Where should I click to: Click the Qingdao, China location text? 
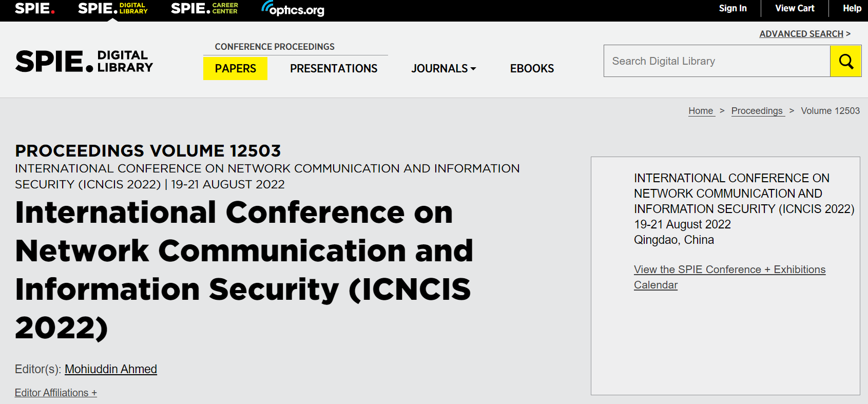click(x=674, y=240)
